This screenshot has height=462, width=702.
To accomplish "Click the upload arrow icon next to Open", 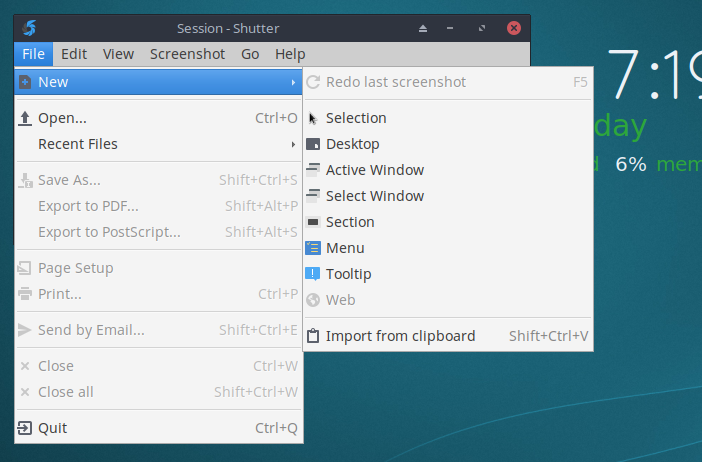I will point(25,118).
